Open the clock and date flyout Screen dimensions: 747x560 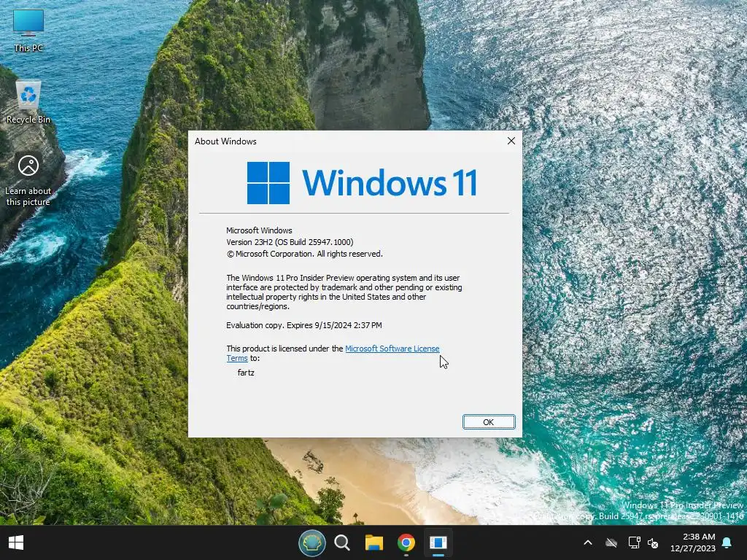(x=693, y=542)
